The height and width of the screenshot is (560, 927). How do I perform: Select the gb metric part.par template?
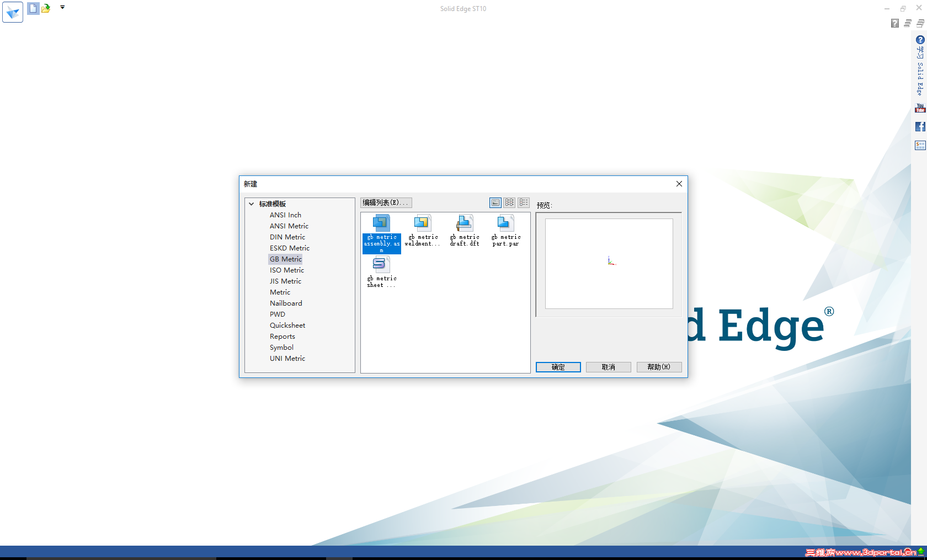pyautogui.click(x=506, y=231)
